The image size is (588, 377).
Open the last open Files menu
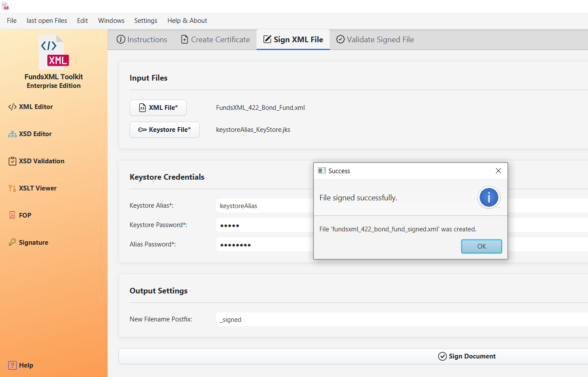point(47,21)
